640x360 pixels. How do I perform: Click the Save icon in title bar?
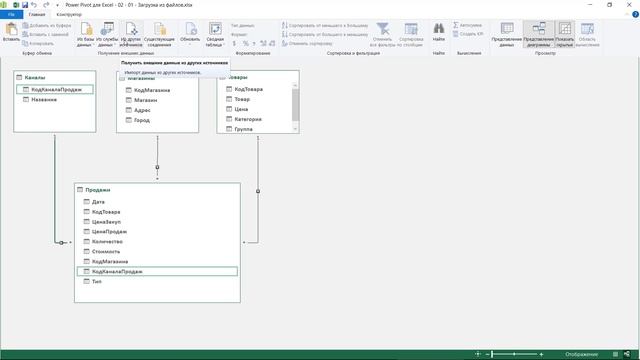pyautogui.click(x=25, y=5)
